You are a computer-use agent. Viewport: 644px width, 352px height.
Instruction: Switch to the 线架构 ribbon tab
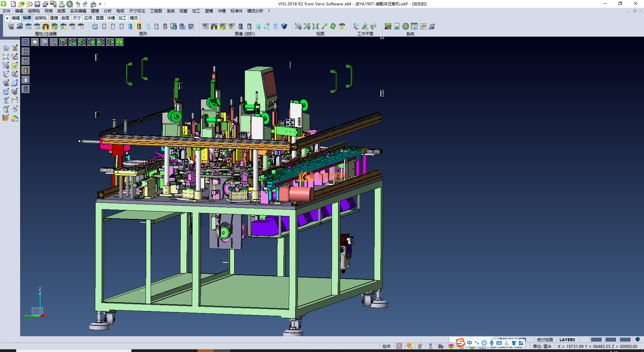[x=40, y=18]
